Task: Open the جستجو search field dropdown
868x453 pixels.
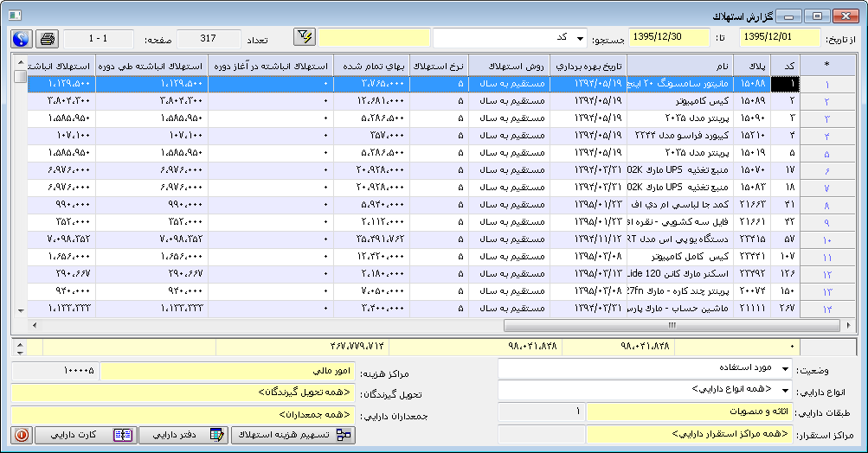Action: (x=580, y=38)
